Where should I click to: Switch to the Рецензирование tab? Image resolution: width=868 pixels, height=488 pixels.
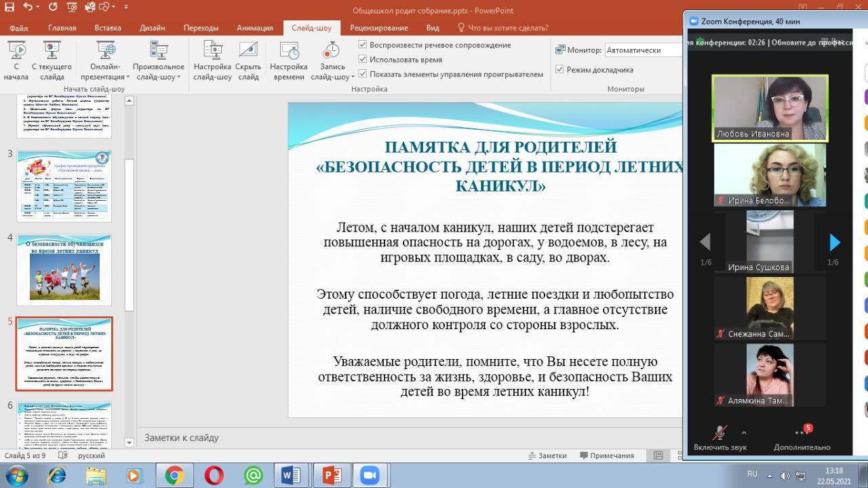379,28
